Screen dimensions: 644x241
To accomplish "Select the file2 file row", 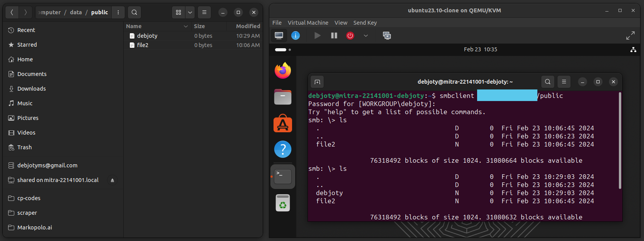I will 193,45.
